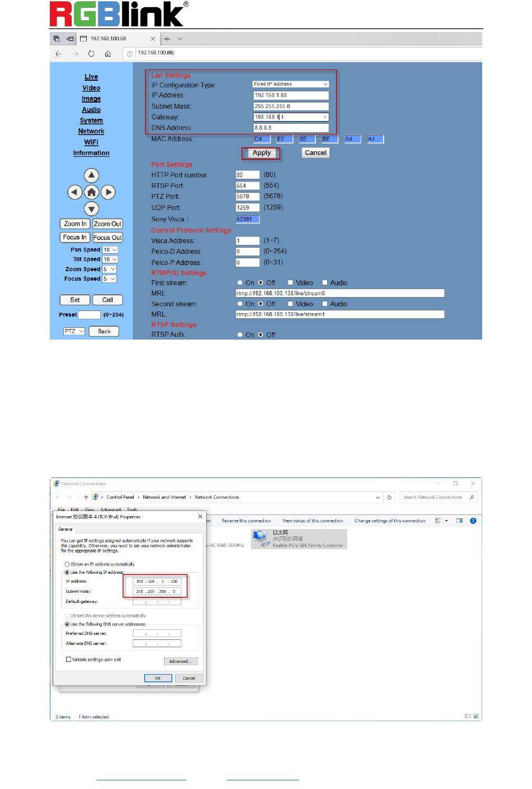This screenshot has height=789, width=532.
Task: Check First stream Video checkbox
Action: [291, 283]
